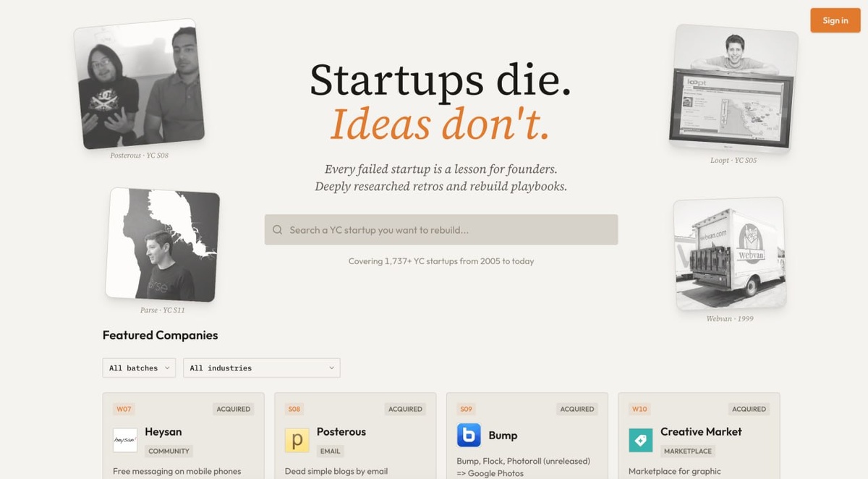The width and height of the screenshot is (868, 479).
Task: Click the COMMUNITY tag on Heysan
Action: coord(169,451)
